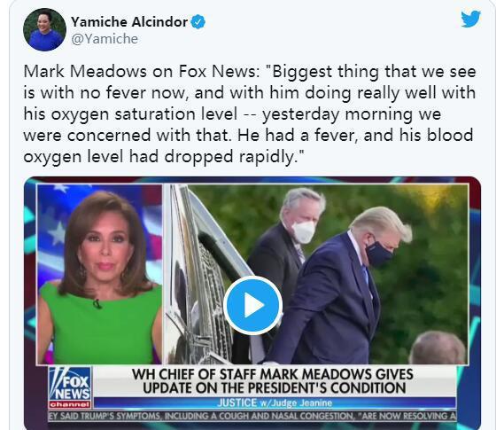Play the embedded Fox News video
Viewport: 504px width, 430px height.
click(x=253, y=305)
